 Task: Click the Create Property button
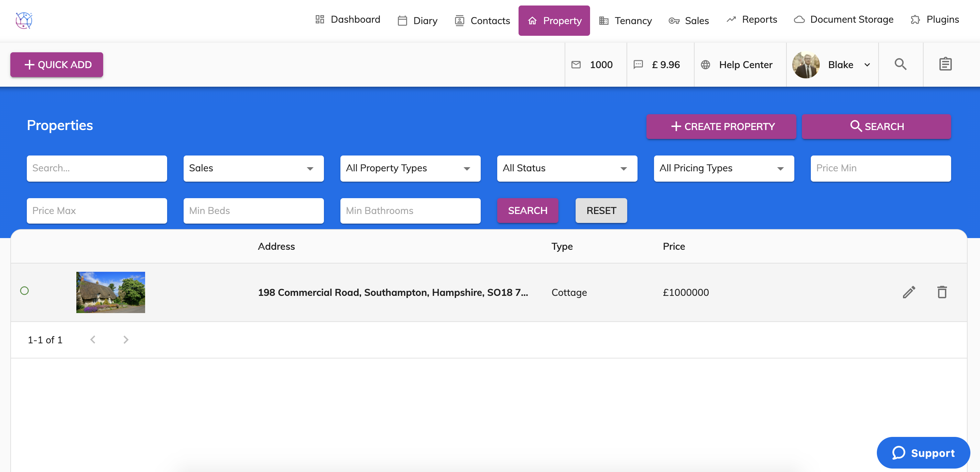pyautogui.click(x=721, y=126)
